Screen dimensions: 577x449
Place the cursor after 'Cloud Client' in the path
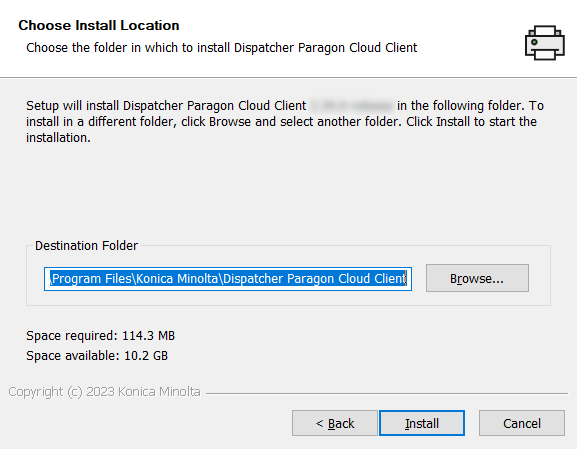coord(407,279)
